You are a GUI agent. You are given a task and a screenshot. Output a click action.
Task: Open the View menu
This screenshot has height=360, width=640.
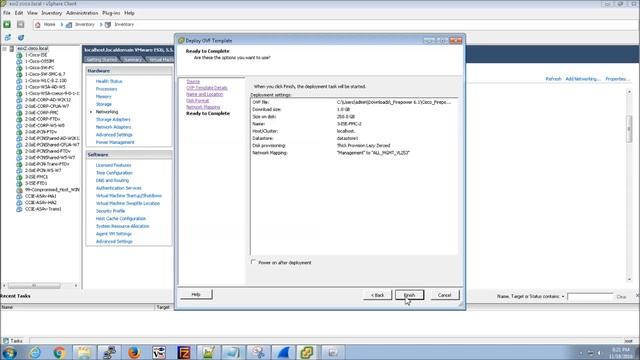coord(32,13)
